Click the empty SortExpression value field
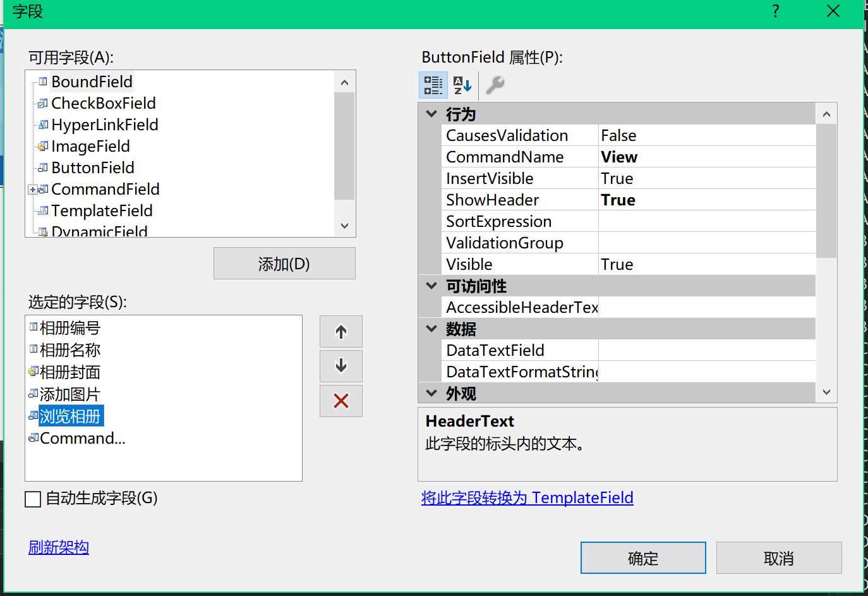868x596 pixels. [707, 221]
